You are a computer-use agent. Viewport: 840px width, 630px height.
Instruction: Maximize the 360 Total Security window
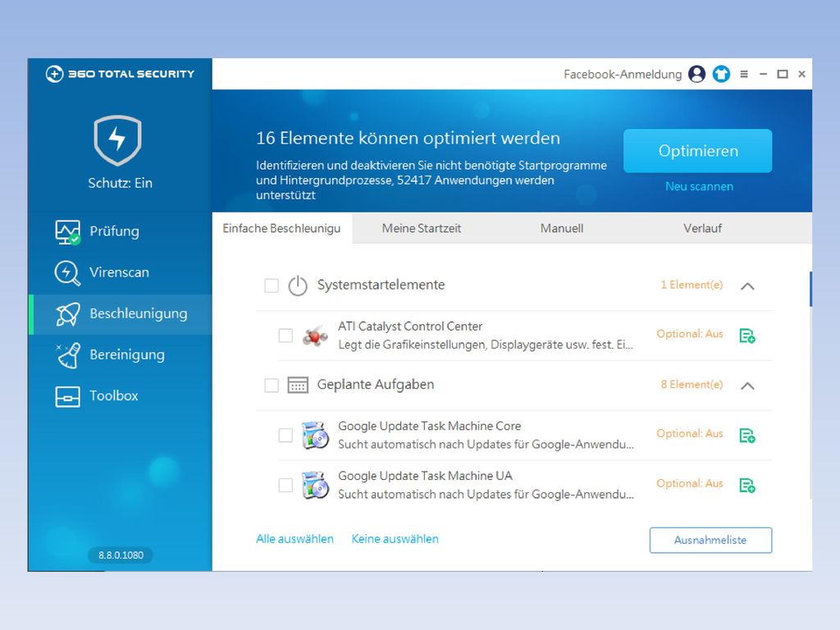(782, 74)
